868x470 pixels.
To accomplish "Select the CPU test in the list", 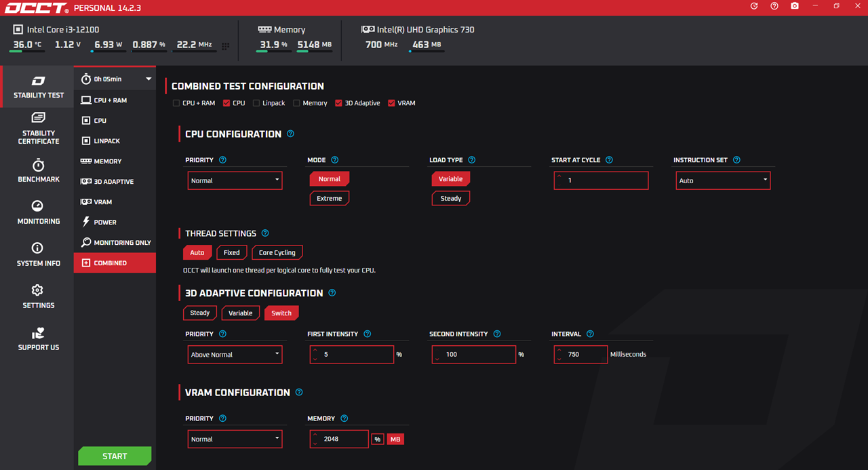I will [115, 121].
